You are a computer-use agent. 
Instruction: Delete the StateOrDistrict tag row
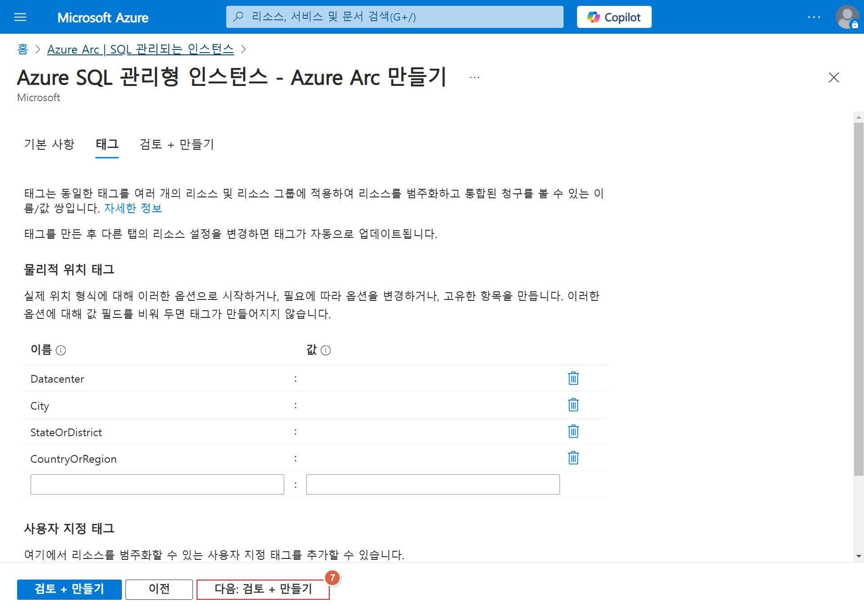pyautogui.click(x=573, y=431)
